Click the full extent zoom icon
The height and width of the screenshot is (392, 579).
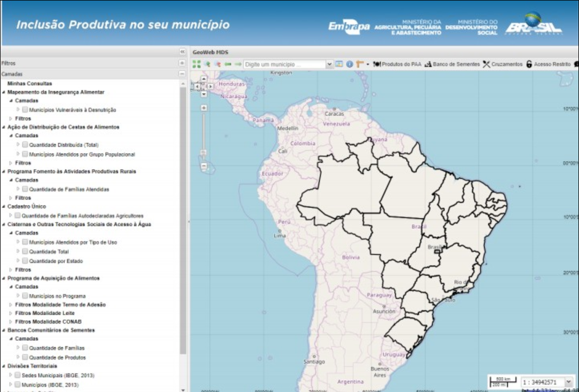pos(197,64)
